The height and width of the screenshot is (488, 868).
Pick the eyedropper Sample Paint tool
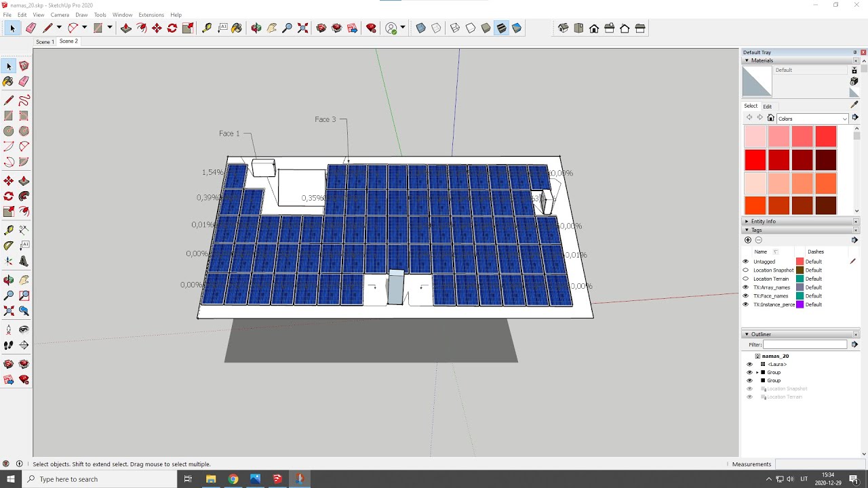click(854, 104)
